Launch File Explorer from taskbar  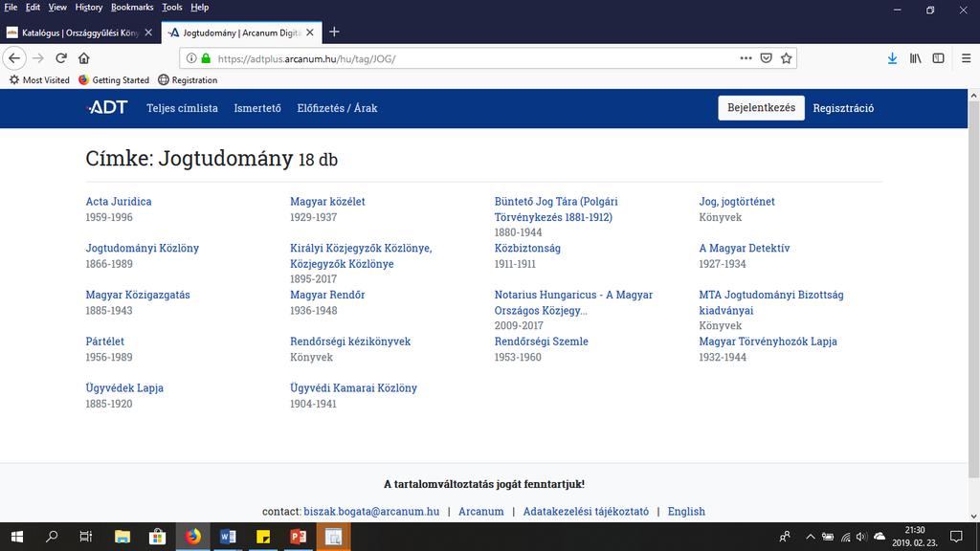click(x=122, y=537)
